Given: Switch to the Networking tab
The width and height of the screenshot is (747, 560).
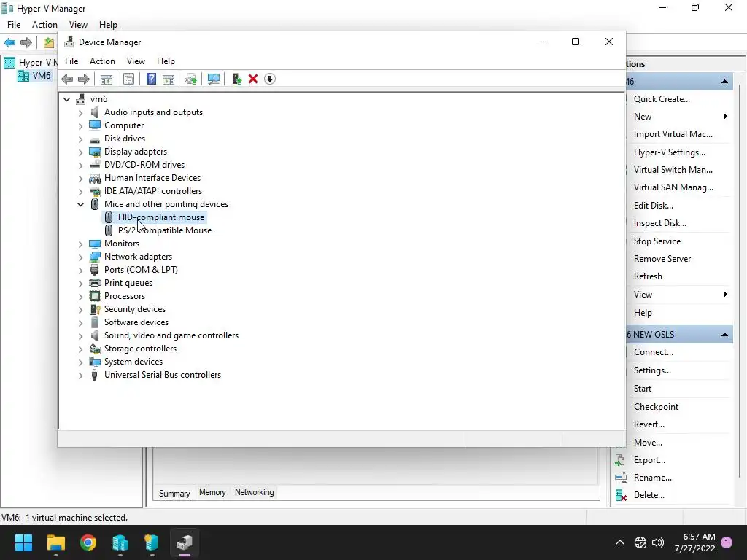Looking at the screenshot, I should [x=255, y=492].
